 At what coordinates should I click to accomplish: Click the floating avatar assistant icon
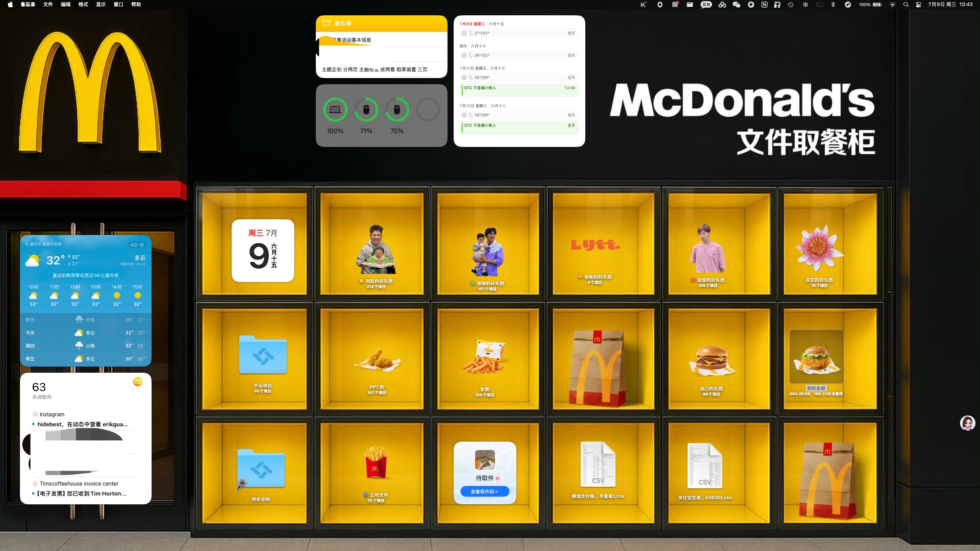[x=967, y=423]
